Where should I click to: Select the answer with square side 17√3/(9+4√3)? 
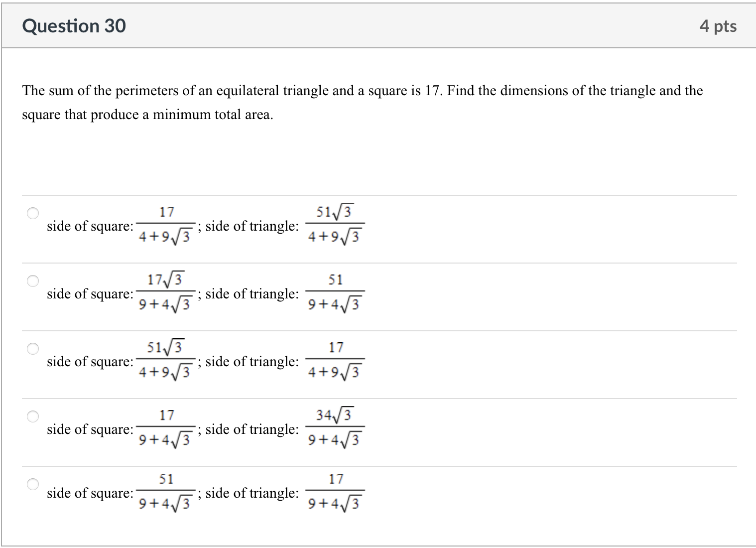(32, 280)
